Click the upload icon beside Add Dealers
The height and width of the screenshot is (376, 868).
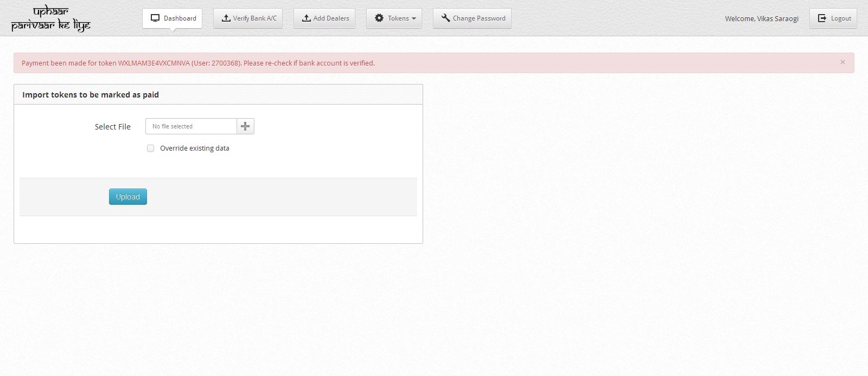pyautogui.click(x=307, y=18)
